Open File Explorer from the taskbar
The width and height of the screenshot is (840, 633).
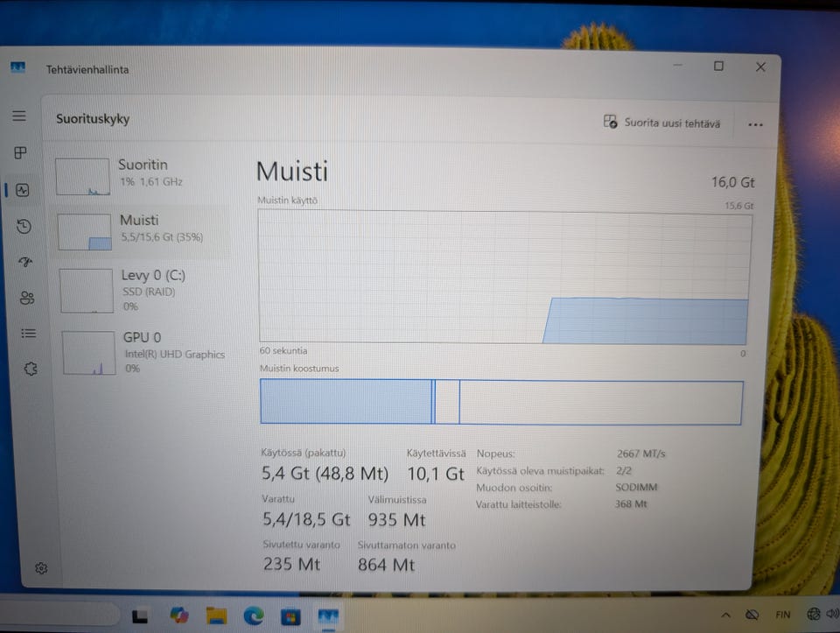tap(216, 615)
